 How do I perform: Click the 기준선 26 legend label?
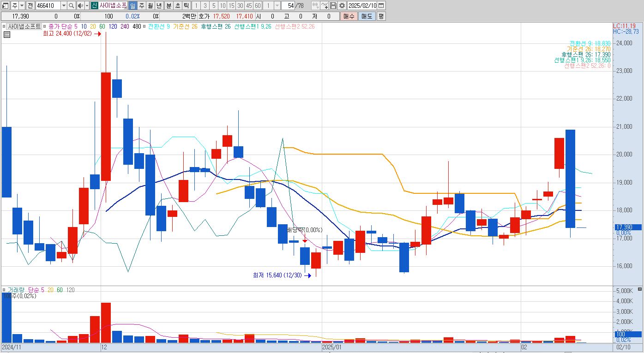pyautogui.click(x=185, y=26)
